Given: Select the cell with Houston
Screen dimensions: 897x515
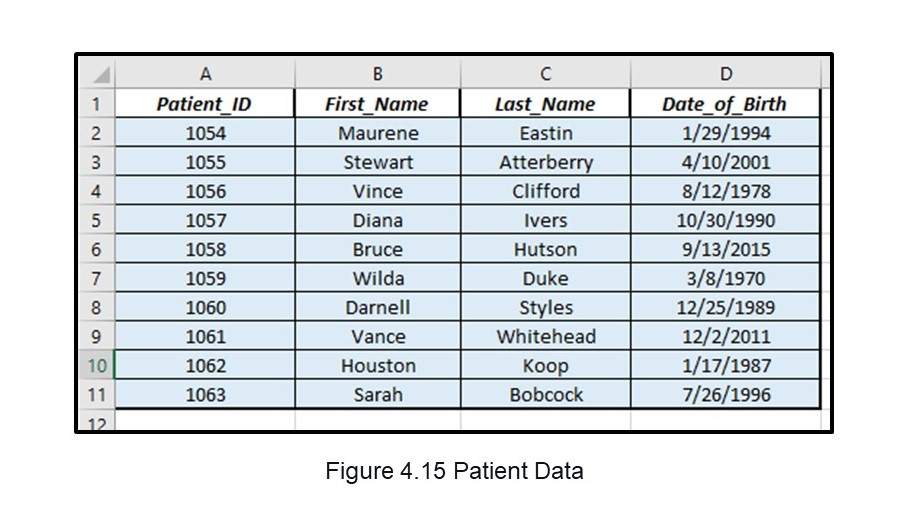Looking at the screenshot, I should [x=377, y=366].
